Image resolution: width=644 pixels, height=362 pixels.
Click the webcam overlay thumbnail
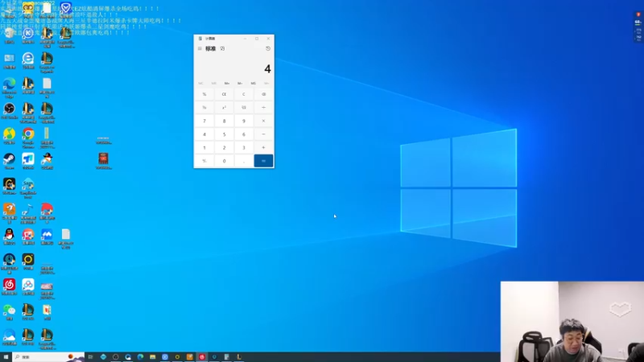pos(572,321)
